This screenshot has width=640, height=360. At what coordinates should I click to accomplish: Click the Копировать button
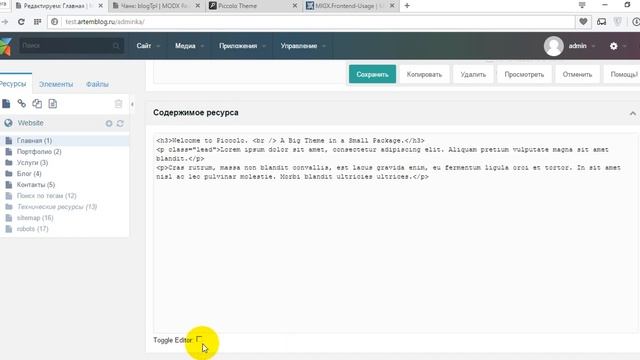424,74
